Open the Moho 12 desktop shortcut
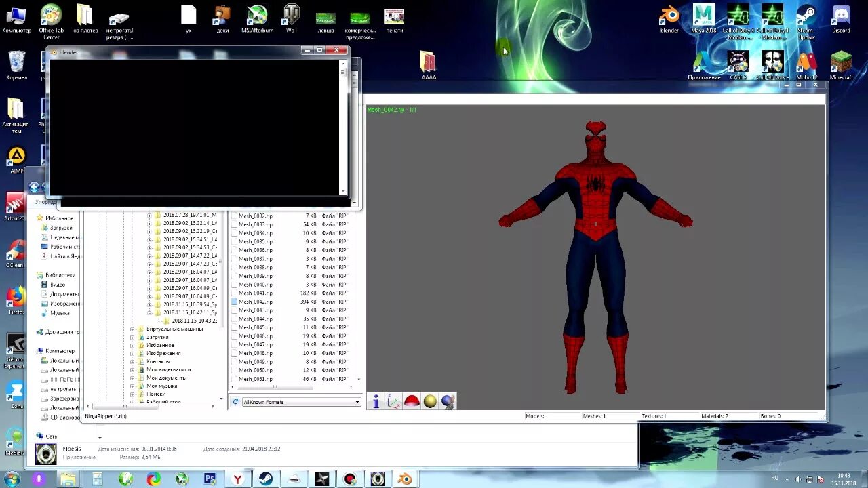 point(806,66)
